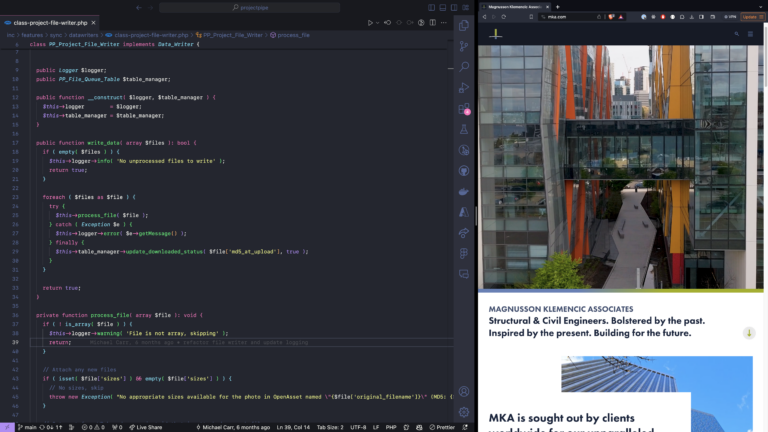Click the datawriters breadcrumb

click(x=83, y=35)
